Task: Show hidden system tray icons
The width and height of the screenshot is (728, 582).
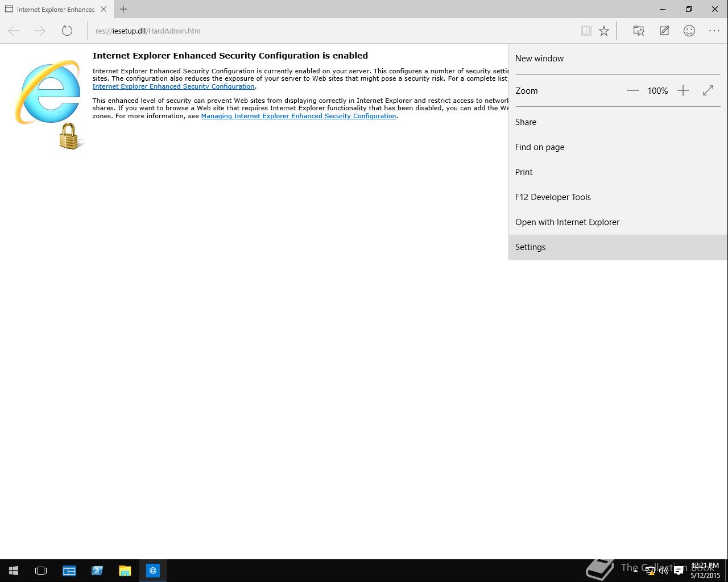Action: coord(635,571)
